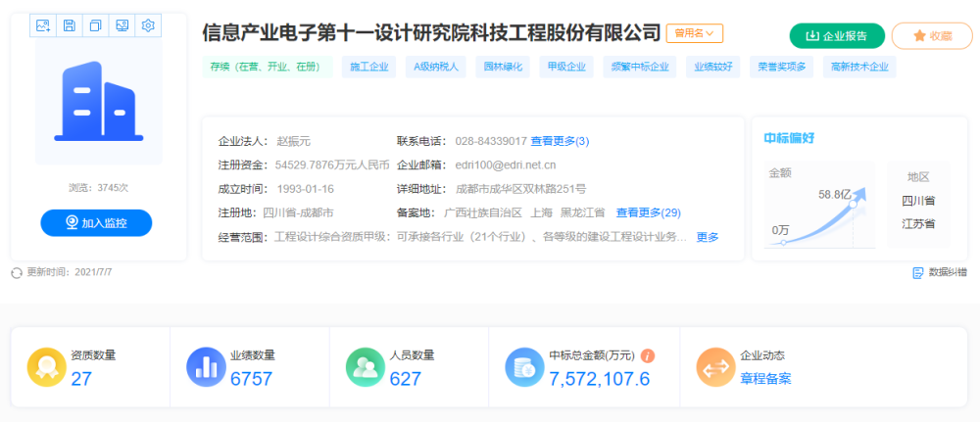
Task: Click the 数据纠错 edit icon
Action: (x=918, y=272)
